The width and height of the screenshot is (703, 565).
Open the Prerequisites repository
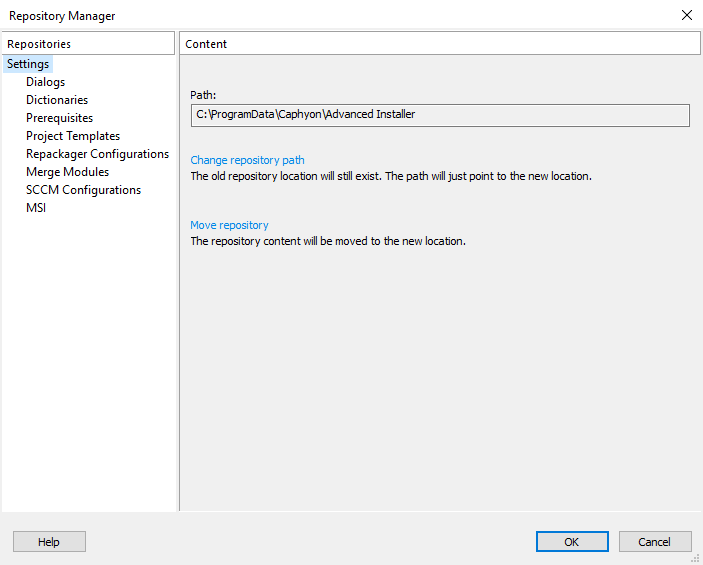coord(60,118)
